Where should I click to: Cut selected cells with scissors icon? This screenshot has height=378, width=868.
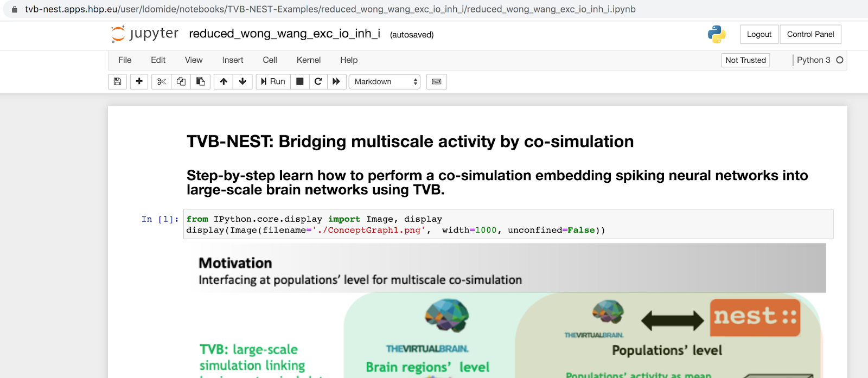tap(161, 81)
